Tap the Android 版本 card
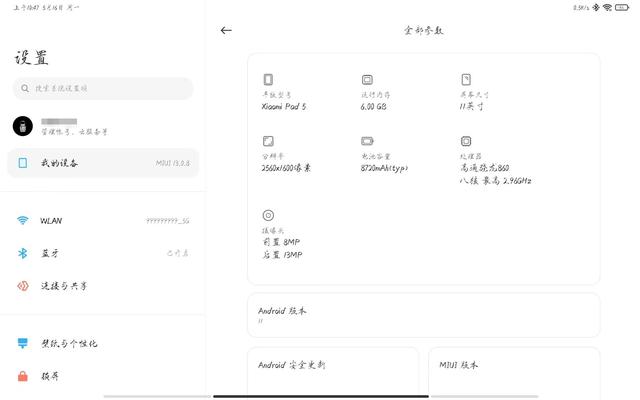Viewport: 640px width, 400px height. coord(424,315)
